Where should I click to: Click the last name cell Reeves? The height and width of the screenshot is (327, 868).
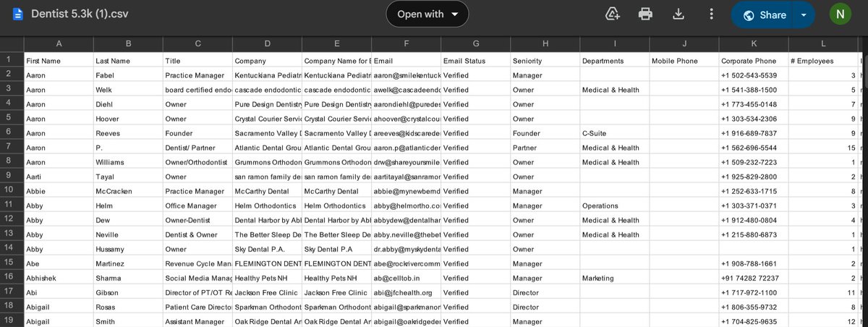128,133
